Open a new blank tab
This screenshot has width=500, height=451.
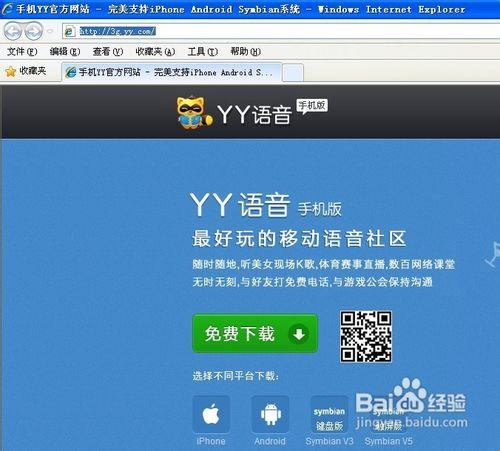(293, 72)
